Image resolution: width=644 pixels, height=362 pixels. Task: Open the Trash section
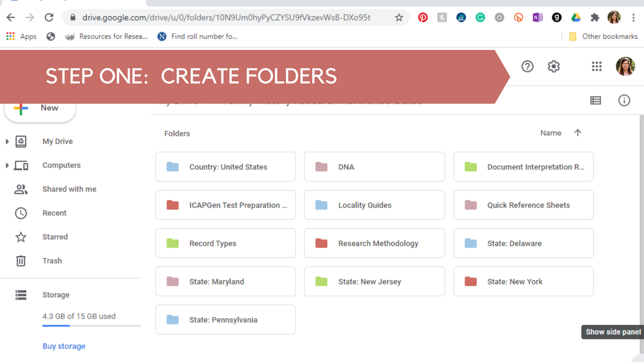coord(53,261)
